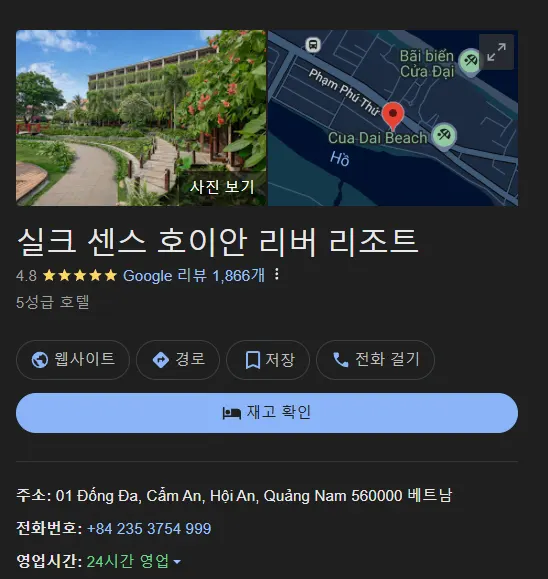Open the three-dot more options menu
Screen dimensions: 548x579
coord(277,274)
